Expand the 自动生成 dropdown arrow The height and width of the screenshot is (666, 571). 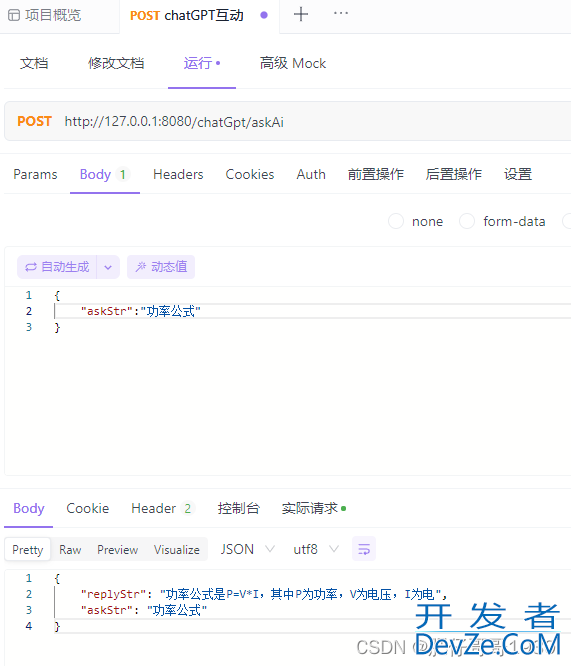[x=108, y=267]
